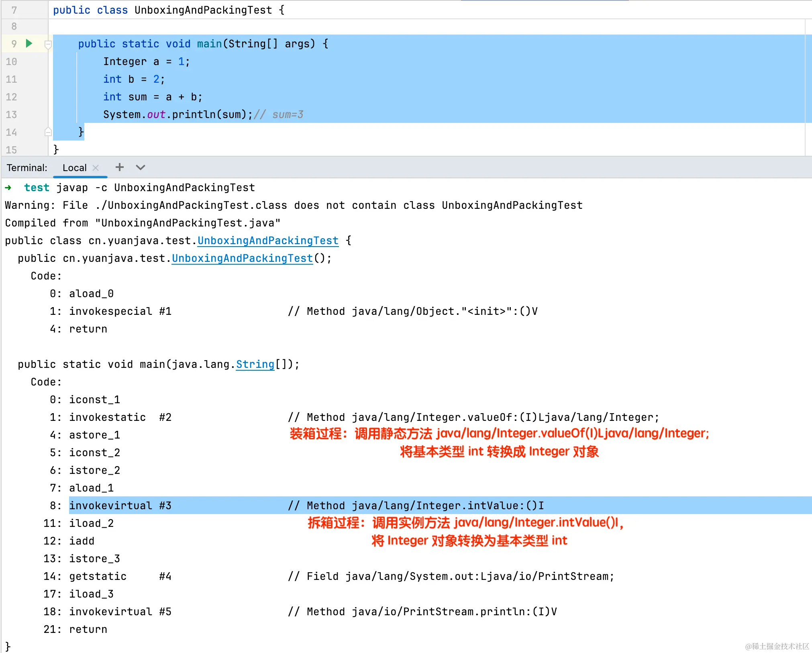
Task: Open UnboxingAndPackingTest constructor link
Action: 242,258
